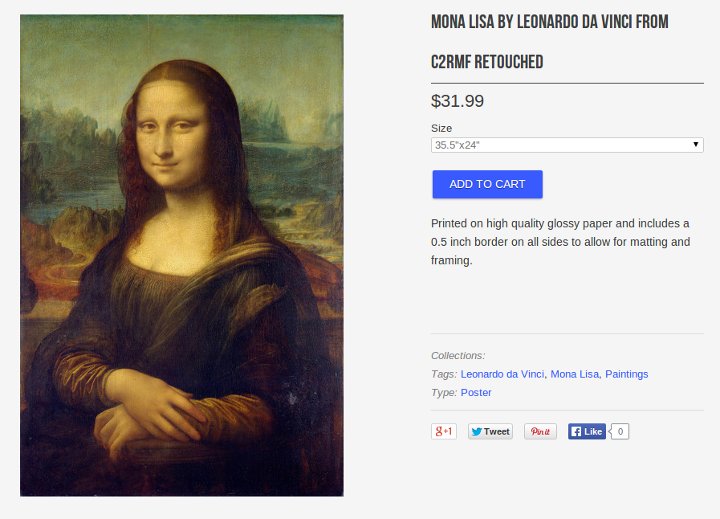Open the Poster type link

point(476,393)
